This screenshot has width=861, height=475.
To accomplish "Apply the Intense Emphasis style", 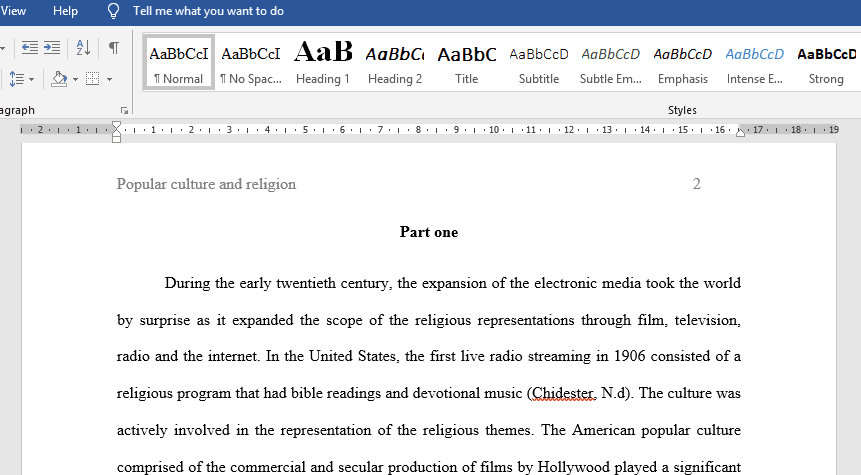I will pos(754,63).
